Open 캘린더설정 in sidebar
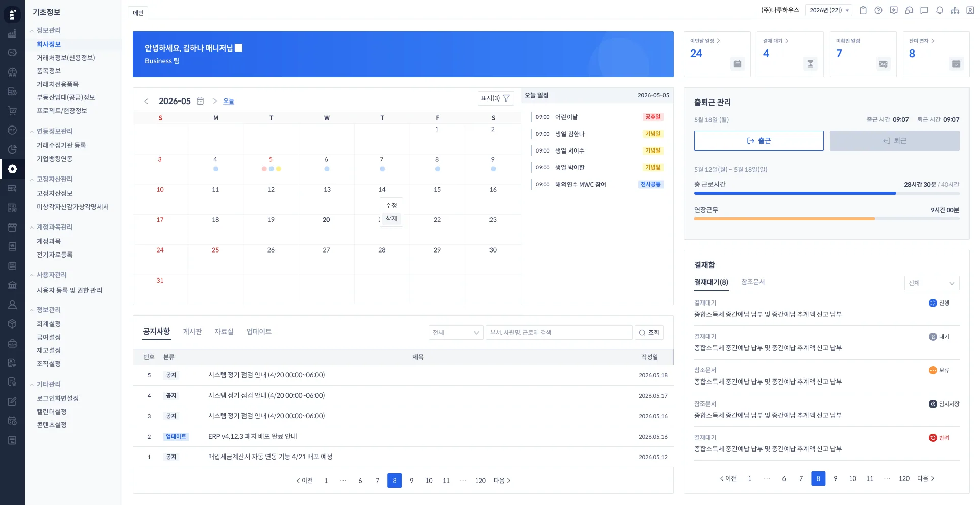The height and width of the screenshot is (505, 980). [x=52, y=412]
